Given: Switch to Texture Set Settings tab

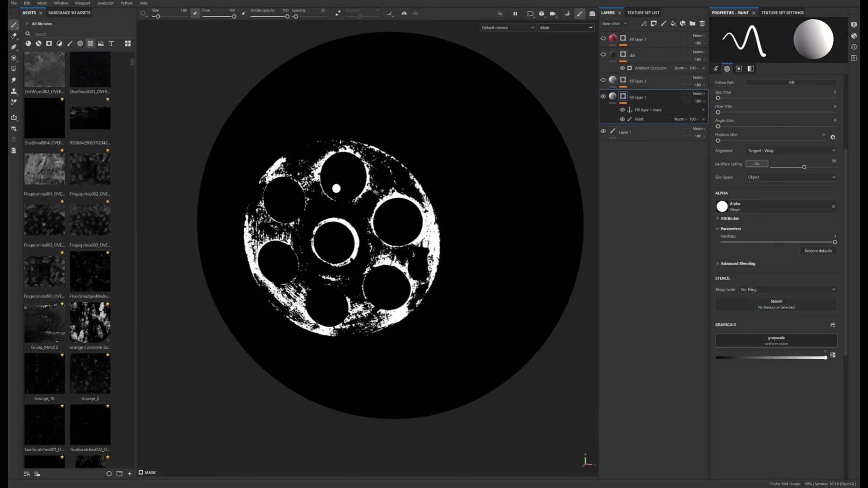Looking at the screenshot, I should [x=783, y=13].
